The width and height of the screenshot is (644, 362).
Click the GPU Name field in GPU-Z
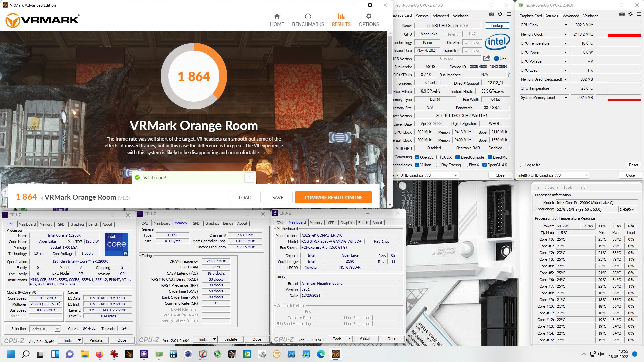click(x=448, y=26)
